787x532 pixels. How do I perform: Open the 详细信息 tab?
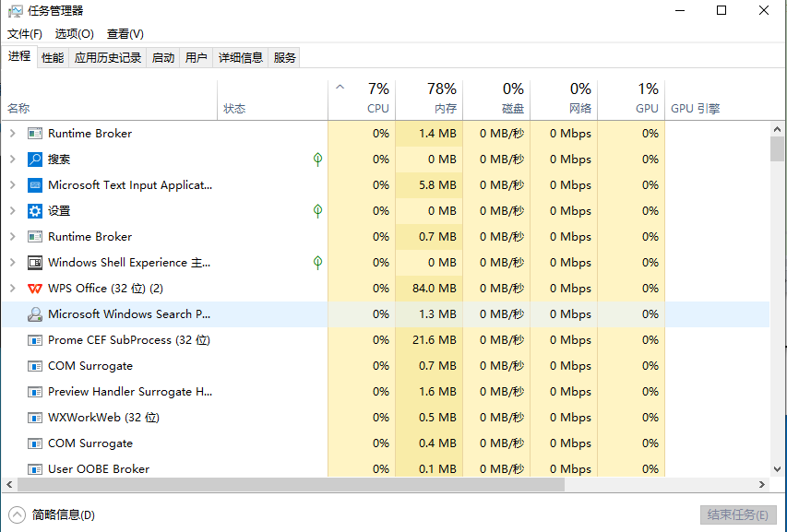[240, 57]
